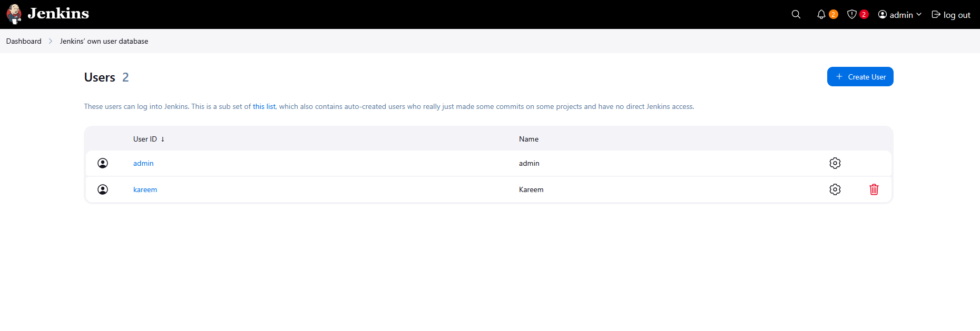
Task: Click plus icon in Create User button
Action: coord(839,77)
